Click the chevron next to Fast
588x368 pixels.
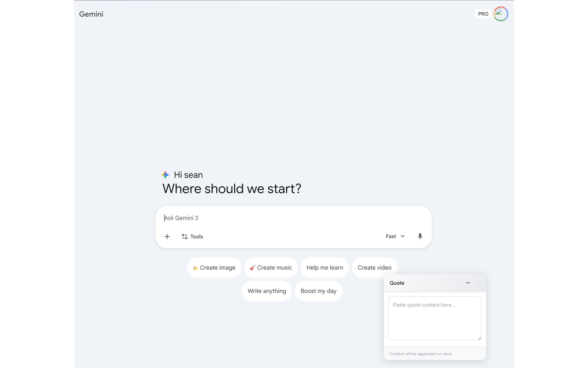403,236
